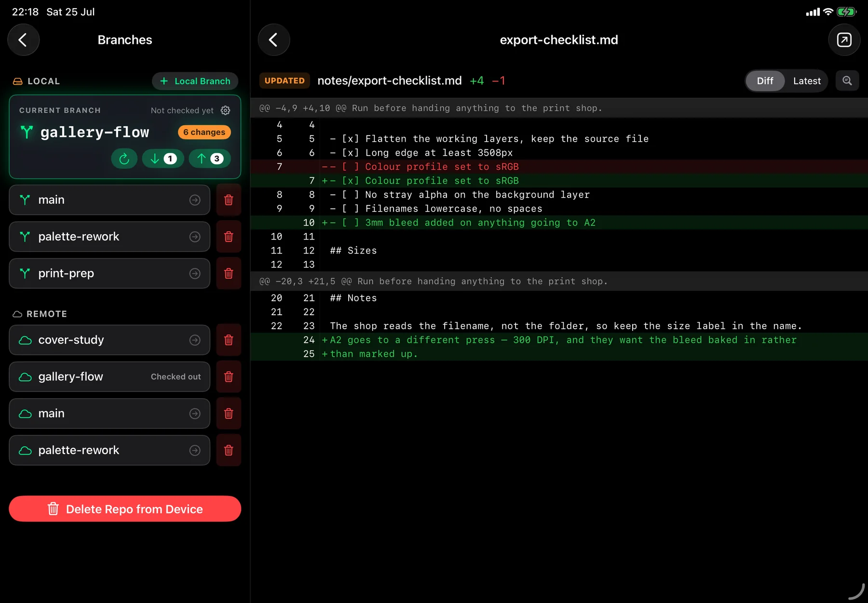Refresh the gallery-flow branch
Viewport: 868px width, 603px height.
pyautogui.click(x=124, y=159)
